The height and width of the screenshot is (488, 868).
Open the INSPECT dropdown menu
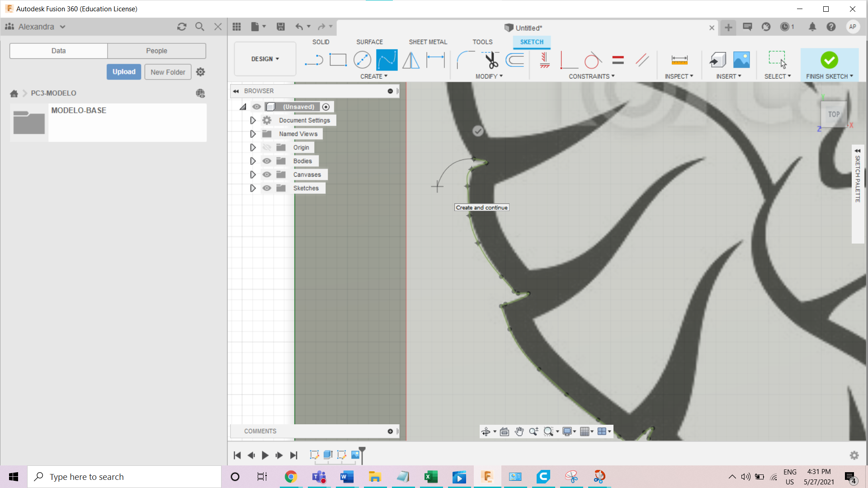click(x=679, y=76)
